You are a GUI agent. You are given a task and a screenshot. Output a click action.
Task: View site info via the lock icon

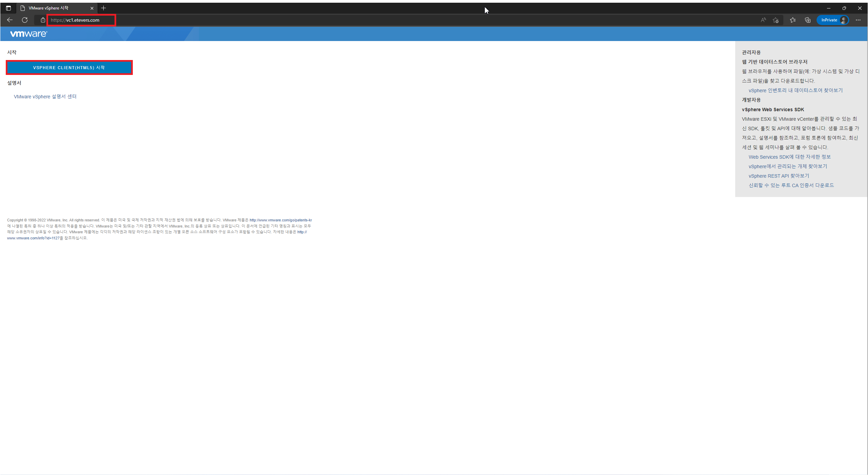pyautogui.click(x=43, y=20)
